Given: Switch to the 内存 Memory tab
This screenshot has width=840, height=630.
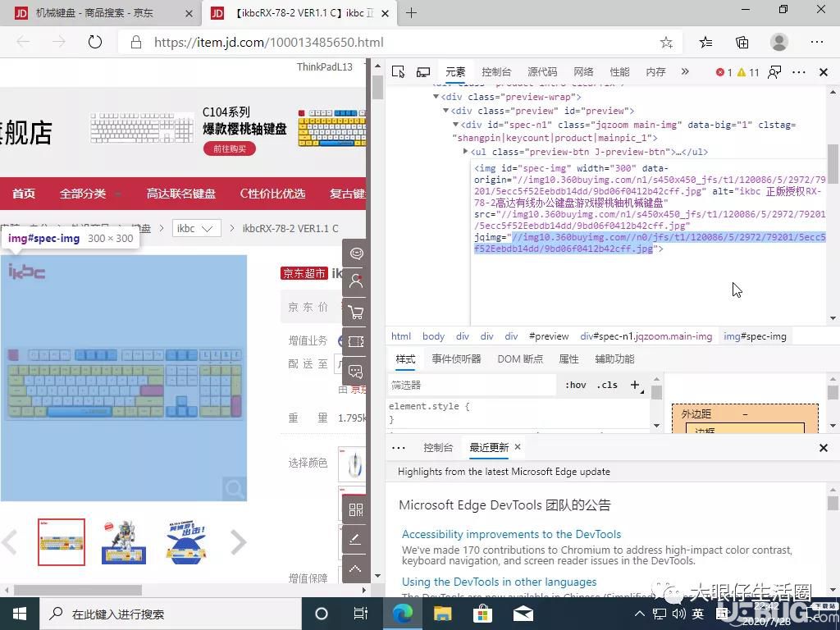Looking at the screenshot, I should [x=655, y=72].
